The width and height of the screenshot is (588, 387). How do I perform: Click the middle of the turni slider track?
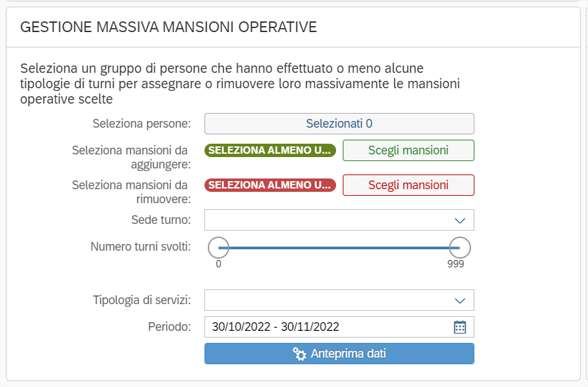[x=339, y=247]
